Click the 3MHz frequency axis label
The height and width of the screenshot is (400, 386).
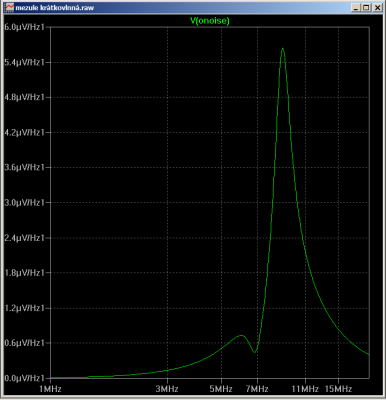tap(167, 389)
